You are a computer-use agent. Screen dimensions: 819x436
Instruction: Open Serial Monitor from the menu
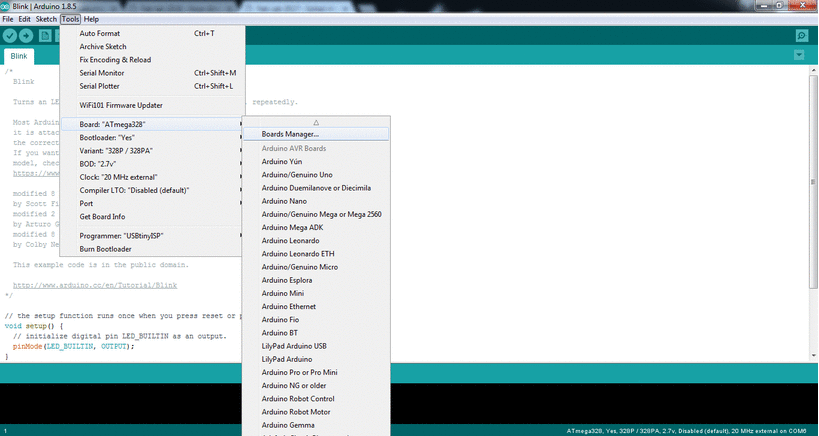point(152,73)
